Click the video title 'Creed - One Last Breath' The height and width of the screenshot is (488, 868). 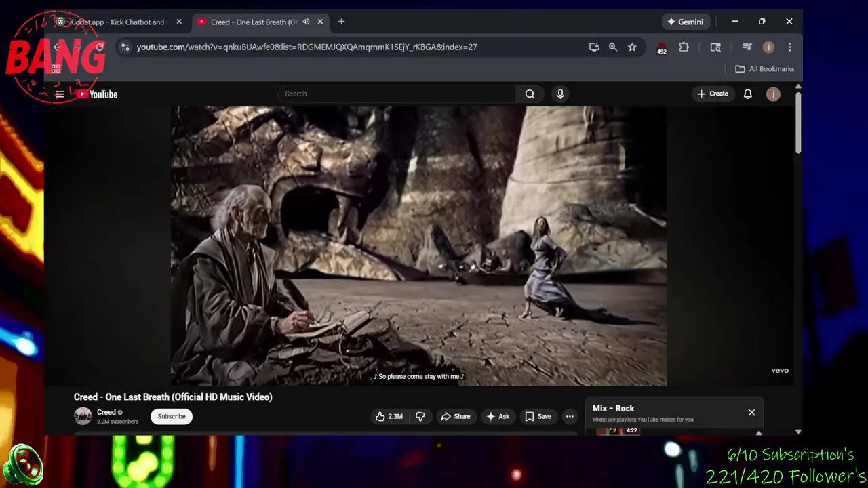point(173,397)
